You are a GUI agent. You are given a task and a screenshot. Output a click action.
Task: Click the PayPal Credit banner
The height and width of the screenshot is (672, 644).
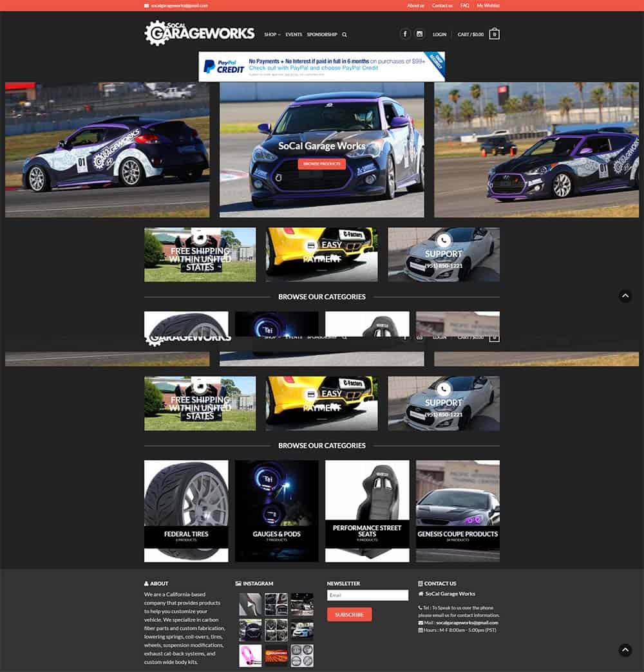[321, 66]
